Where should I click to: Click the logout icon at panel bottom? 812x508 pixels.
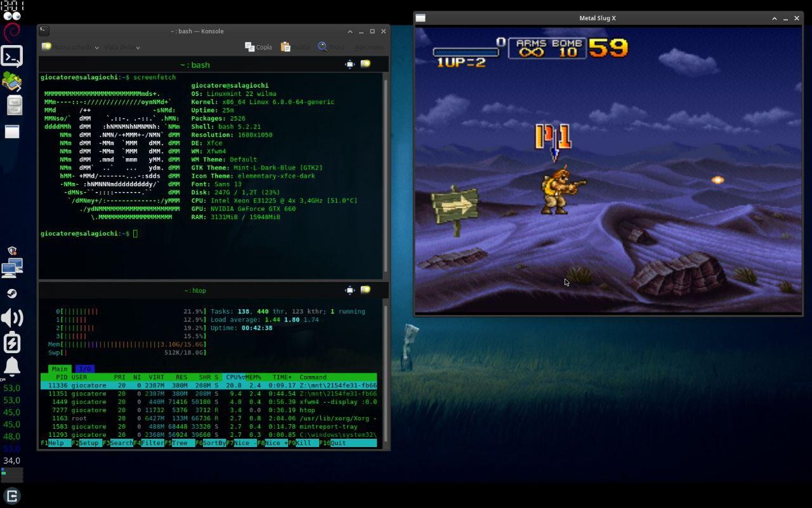coord(12,496)
